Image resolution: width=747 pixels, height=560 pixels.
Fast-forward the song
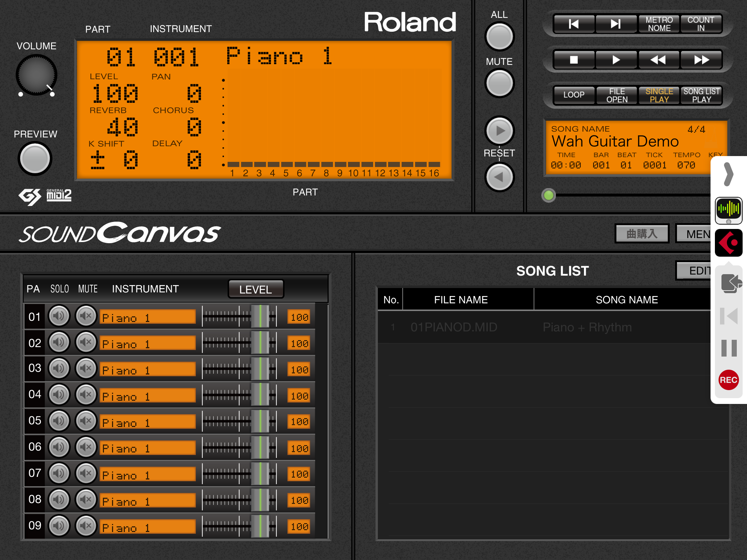point(701,60)
